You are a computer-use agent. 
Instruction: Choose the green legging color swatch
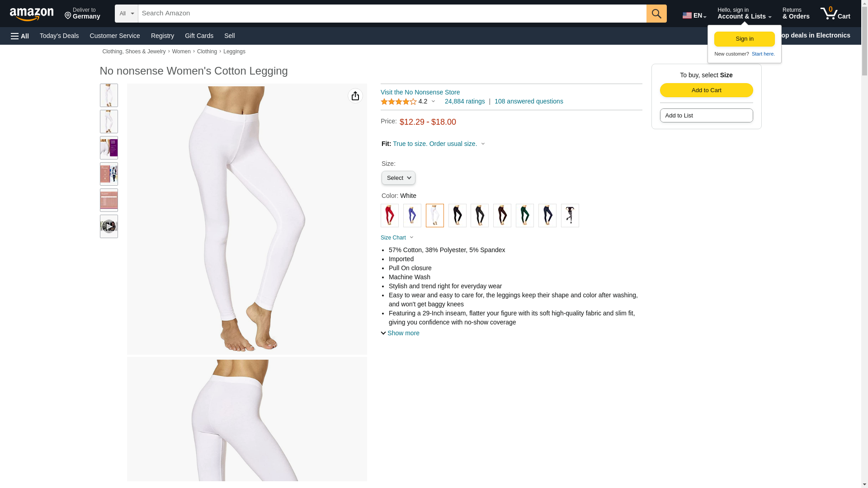click(x=525, y=216)
